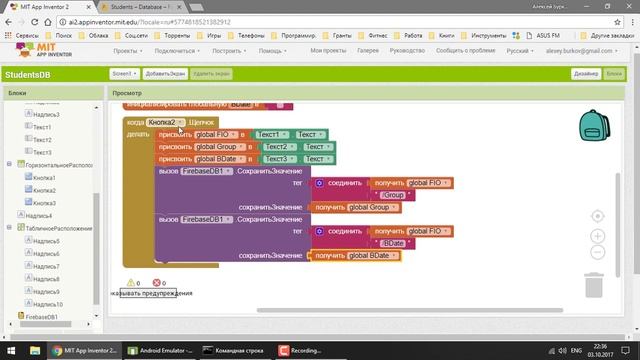Switch to Блоки view
Viewport: 640px width, 360px height.
[x=614, y=74]
